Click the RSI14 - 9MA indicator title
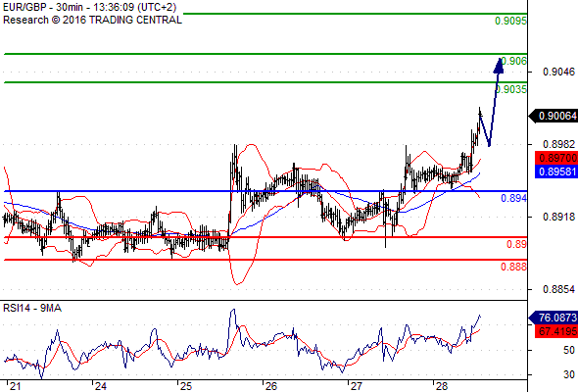Image resolution: width=578 pixels, height=392 pixels. pos(32,308)
